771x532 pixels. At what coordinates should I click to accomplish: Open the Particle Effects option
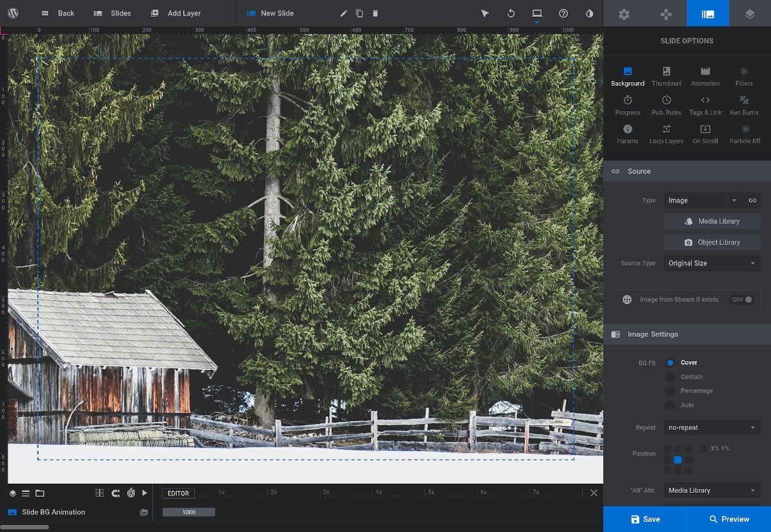tap(745, 134)
